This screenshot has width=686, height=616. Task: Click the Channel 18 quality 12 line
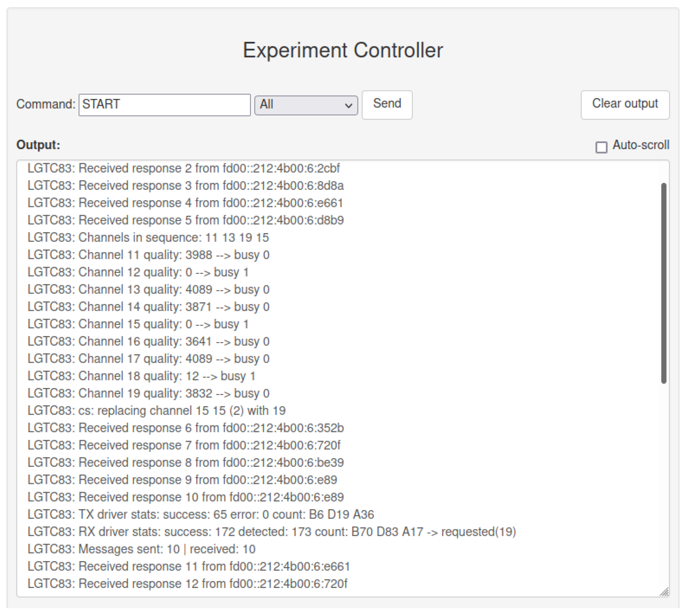pyautogui.click(x=141, y=376)
